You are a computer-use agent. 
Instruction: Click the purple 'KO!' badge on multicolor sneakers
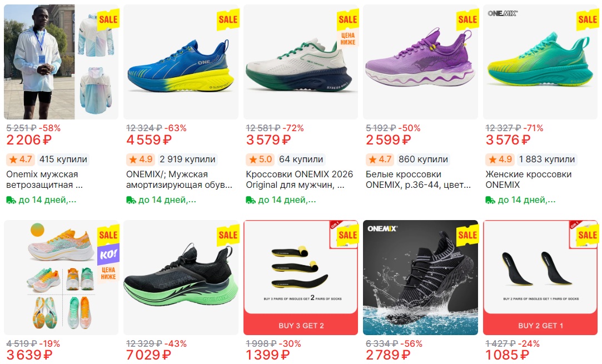[x=108, y=255]
